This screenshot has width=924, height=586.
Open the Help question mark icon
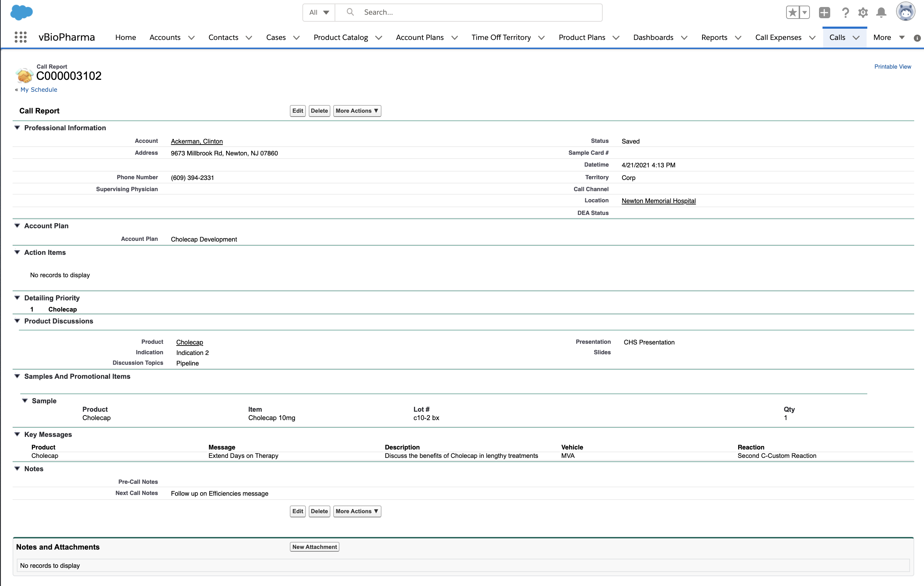coord(845,13)
